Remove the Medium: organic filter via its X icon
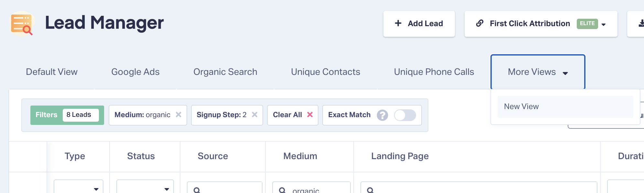 pyautogui.click(x=179, y=115)
